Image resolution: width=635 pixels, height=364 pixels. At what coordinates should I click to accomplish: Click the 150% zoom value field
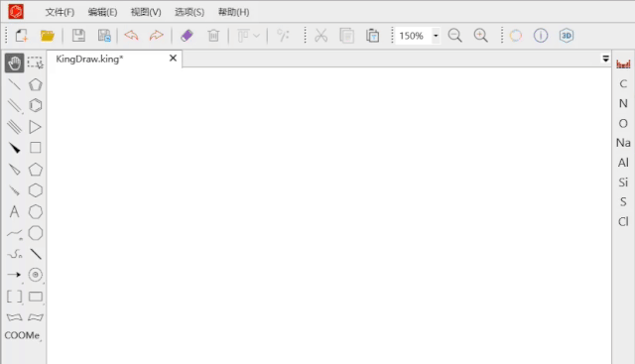[414, 36]
